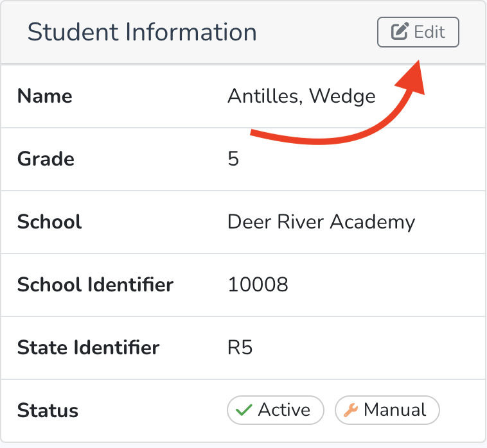Viewport: 487px width, 448px height.
Task: Click the Status row label
Action: tap(48, 411)
